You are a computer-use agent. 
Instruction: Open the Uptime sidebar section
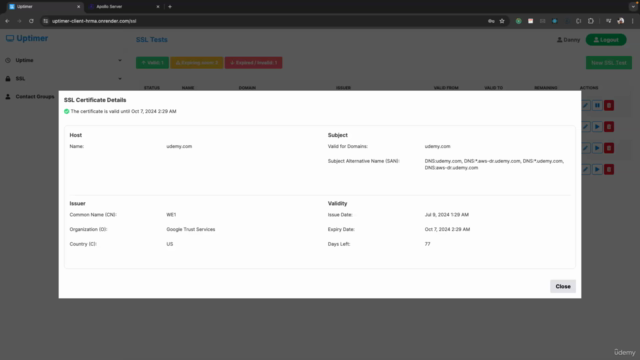point(24,60)
